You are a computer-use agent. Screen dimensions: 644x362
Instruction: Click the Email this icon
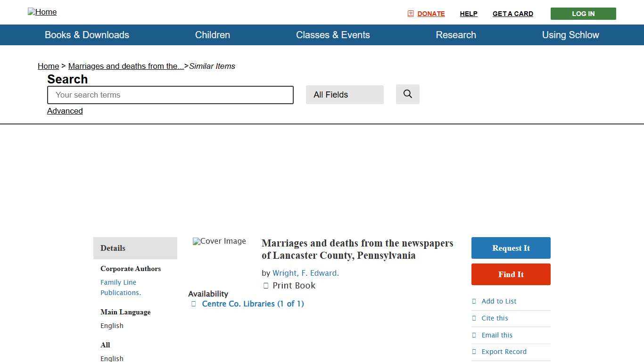click(x=474, y=335)
